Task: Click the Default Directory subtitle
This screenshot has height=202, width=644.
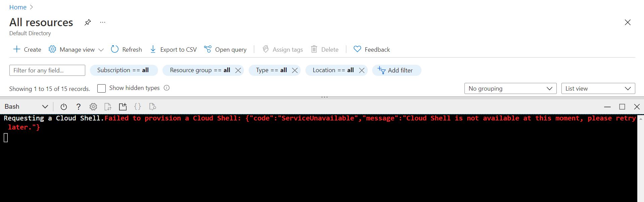Action: click(30, 33)
